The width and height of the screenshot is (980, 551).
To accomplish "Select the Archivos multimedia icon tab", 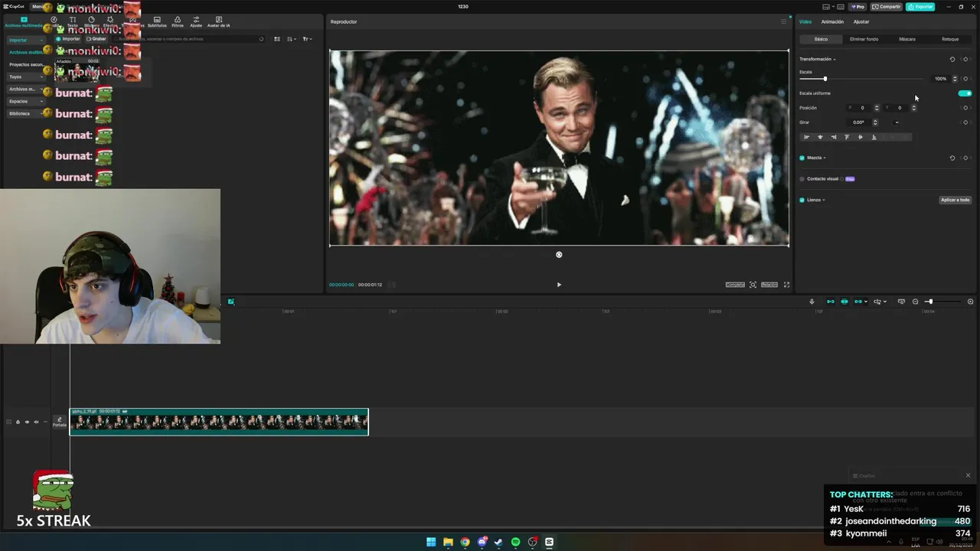I will (24, 22).
